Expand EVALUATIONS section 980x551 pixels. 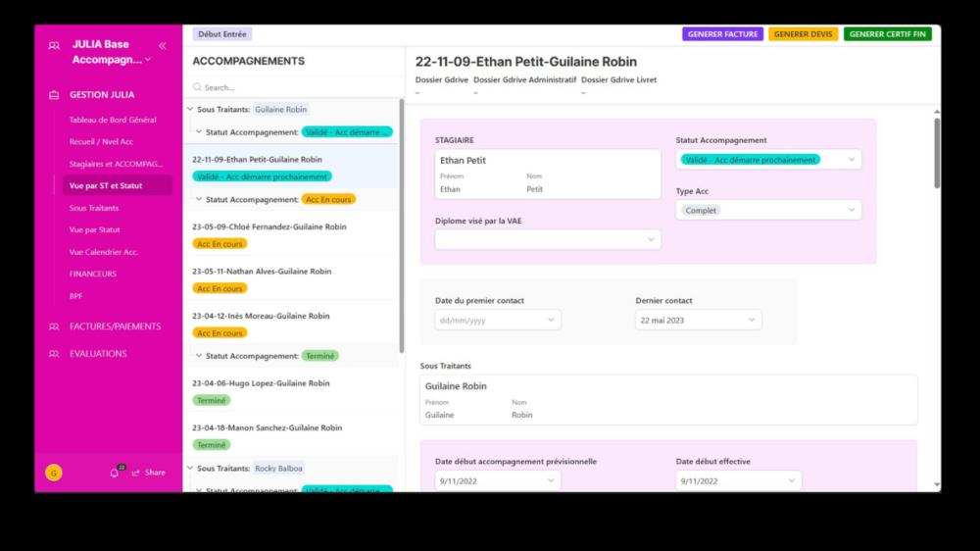(x=98, y=354)
